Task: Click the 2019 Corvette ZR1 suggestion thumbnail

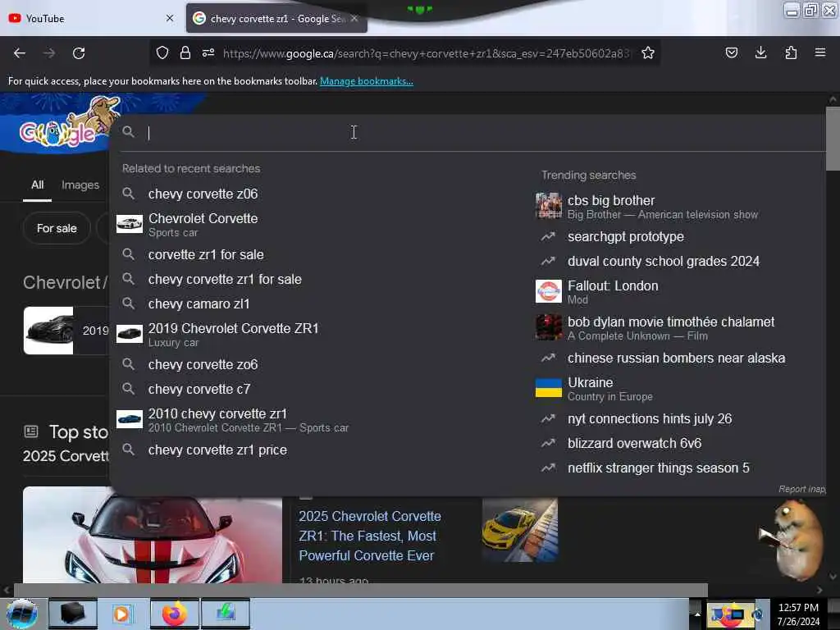Action: coord(130,334)
